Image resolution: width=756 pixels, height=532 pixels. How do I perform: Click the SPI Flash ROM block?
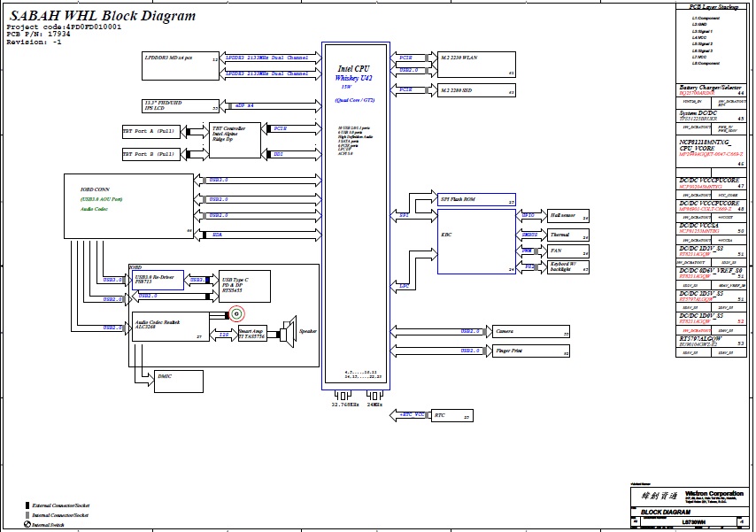pos(476,199)
